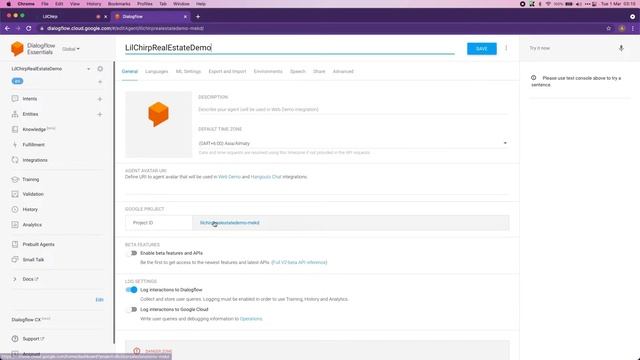
Task: Open Entities in the sidebar
Action: pos(30,114)
